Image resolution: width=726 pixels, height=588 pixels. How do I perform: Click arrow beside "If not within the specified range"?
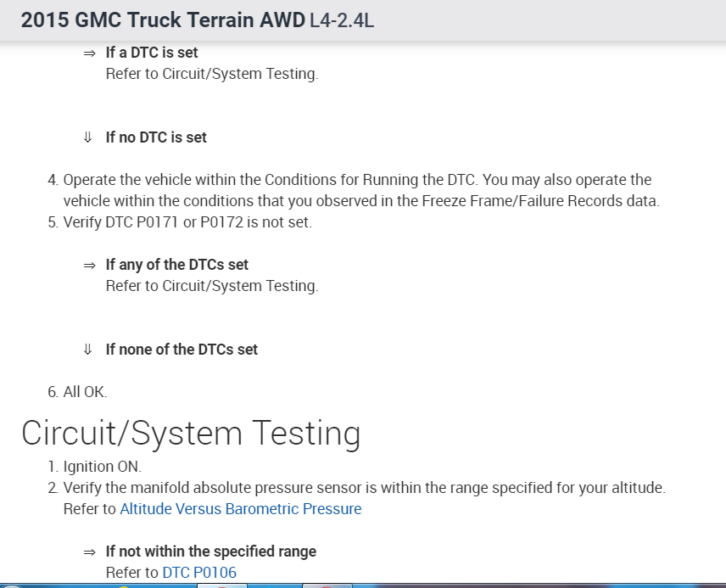[x=89, y=552]
